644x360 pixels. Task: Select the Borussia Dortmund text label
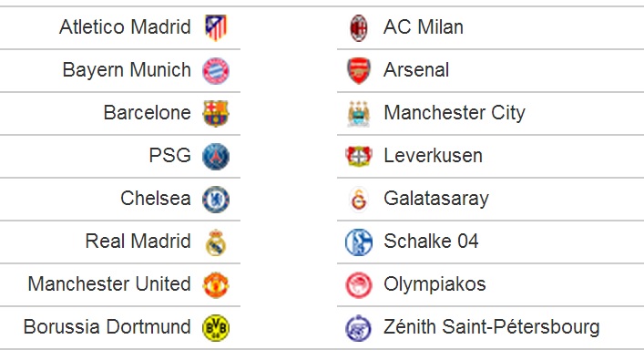(107, 327)
